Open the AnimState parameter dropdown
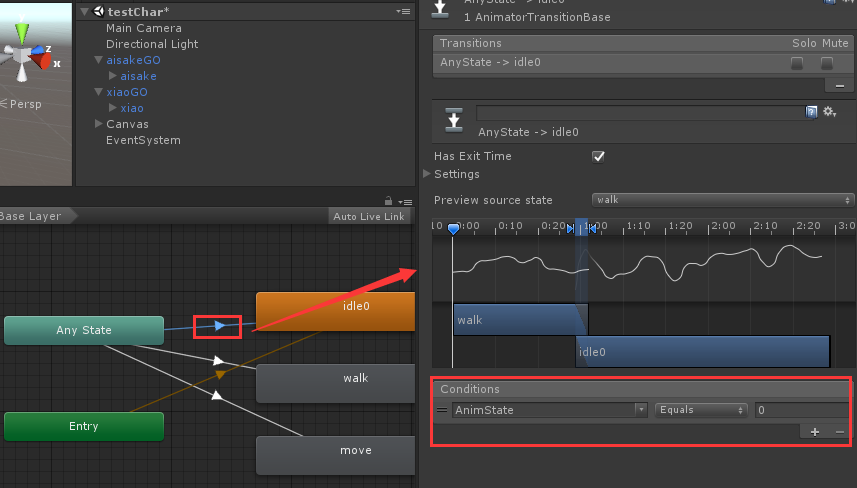The width and height of the screenshot is (857, 488). [549, 410]
